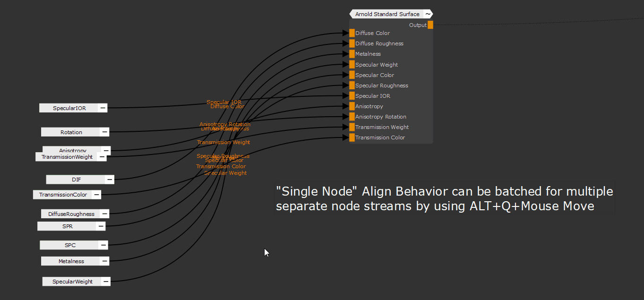The height and width of the screenshot is (300, 644).
Task: Toggle the SPC node collapse button
Action: [103, 245]
